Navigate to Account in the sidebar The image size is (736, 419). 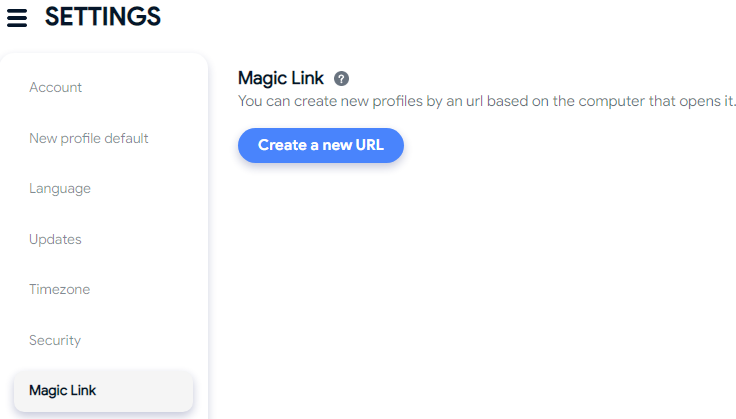55,87
